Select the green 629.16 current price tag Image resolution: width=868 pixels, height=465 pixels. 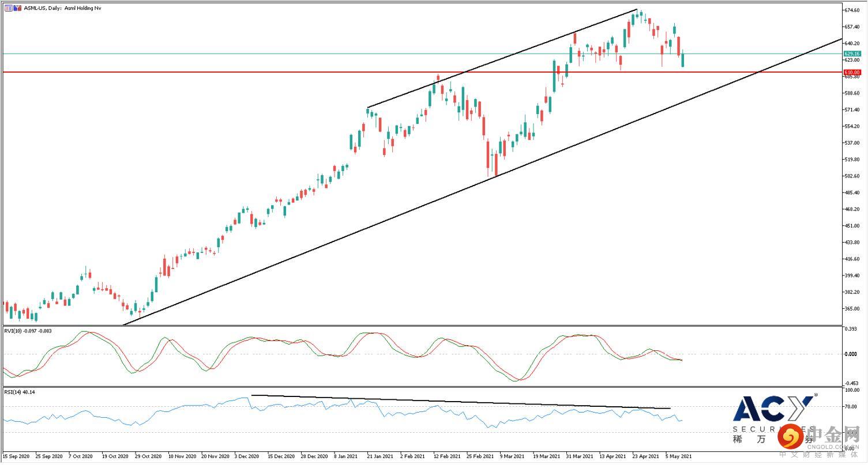pos(852,54)
